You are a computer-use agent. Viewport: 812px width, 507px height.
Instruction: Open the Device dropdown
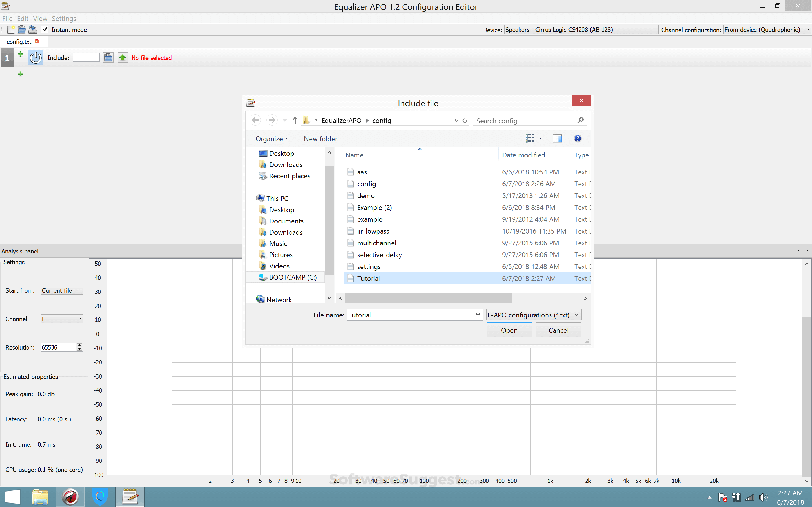pos(655,30)
